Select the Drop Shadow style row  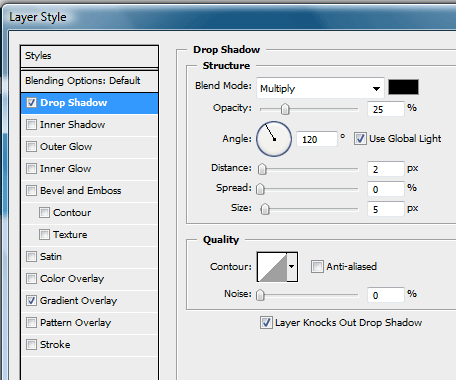point(89,103)
